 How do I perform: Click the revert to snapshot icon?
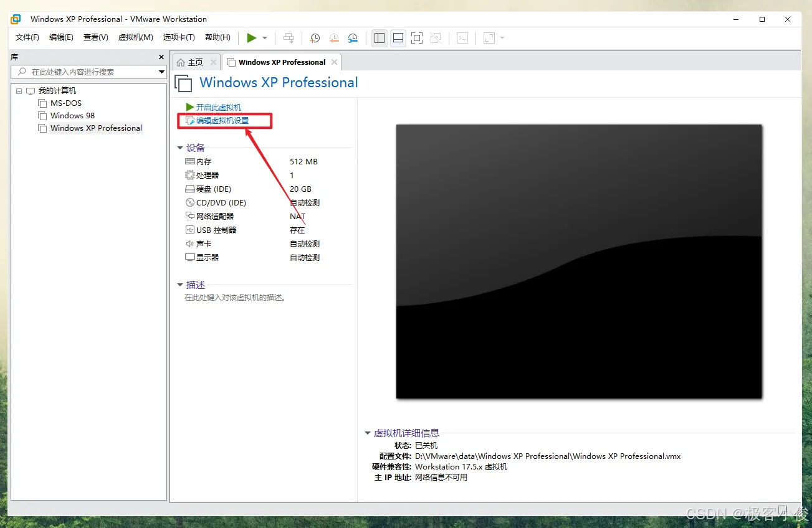(334, 38)
